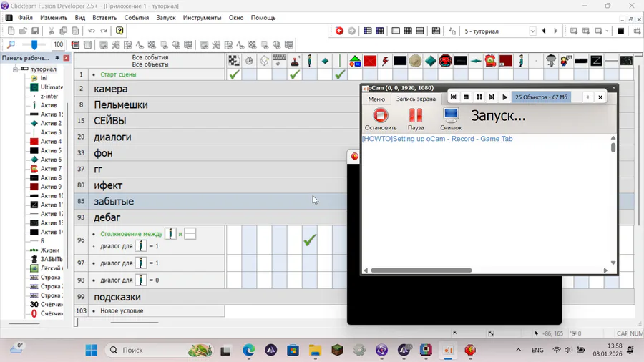Expand the Пельмешки event group

121,104
